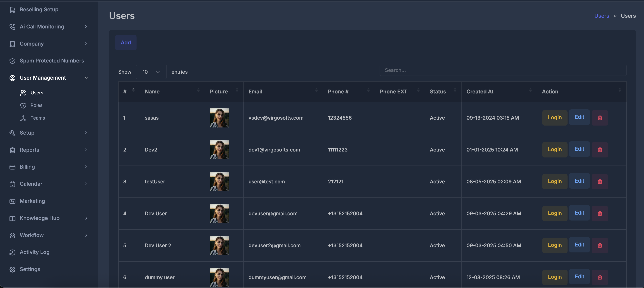Click the Setup wrench icon
This screenshot has width=644, height=288.
click(12, 133)
